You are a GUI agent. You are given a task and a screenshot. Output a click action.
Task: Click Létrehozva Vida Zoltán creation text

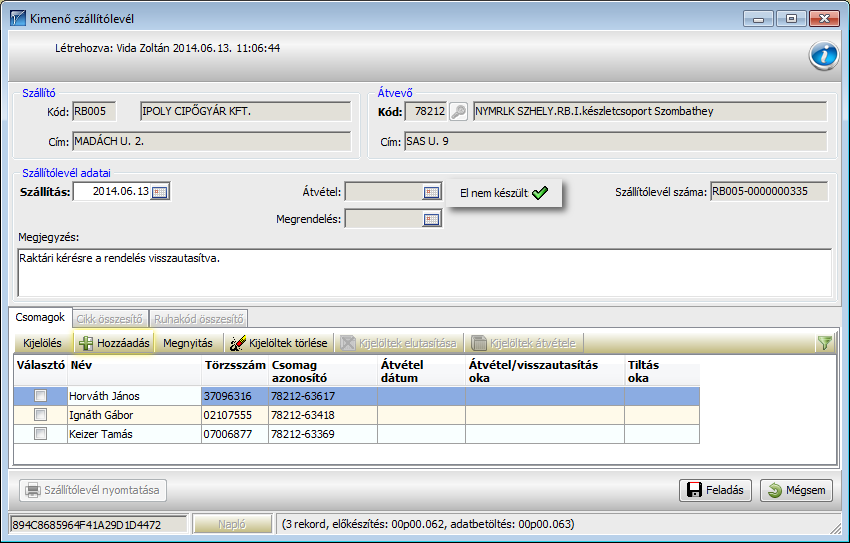[x=168, y=48]
